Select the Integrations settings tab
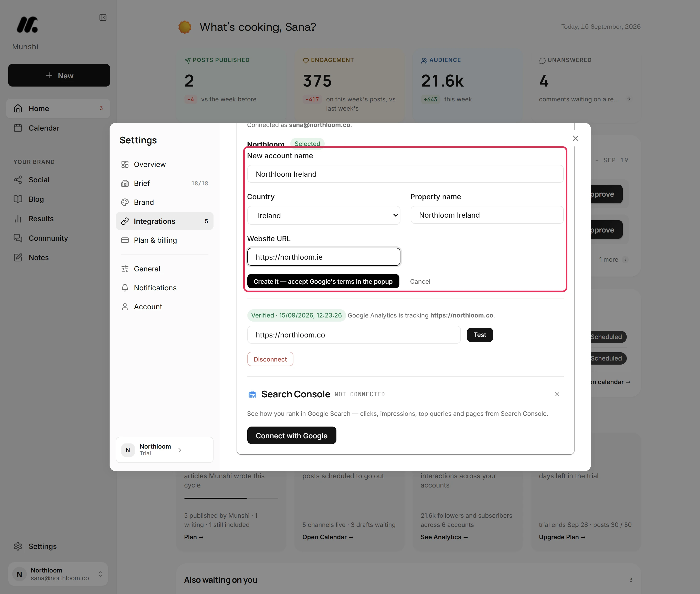Image resolution: width=700 pixels, height=594 pixels. [x=164, y=221]
